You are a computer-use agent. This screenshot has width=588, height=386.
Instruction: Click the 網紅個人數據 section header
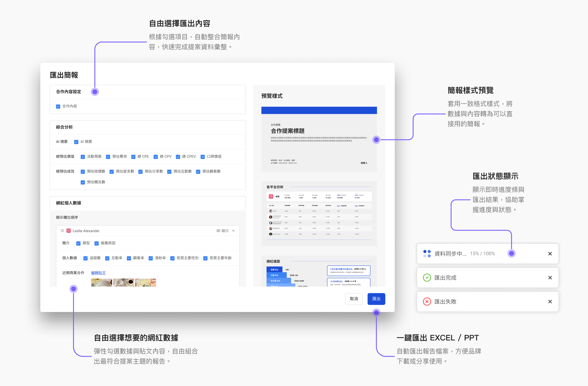pyautogui.click(x=148, y=203)
